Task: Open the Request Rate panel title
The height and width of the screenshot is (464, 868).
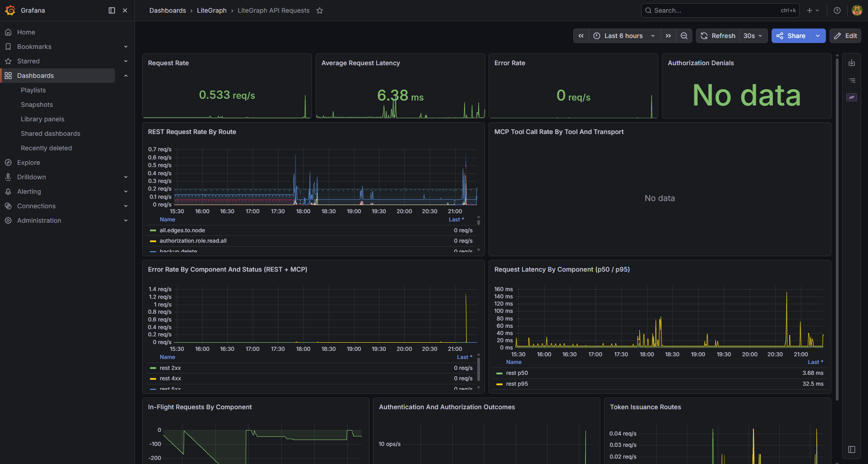Action: coord(168,63)
